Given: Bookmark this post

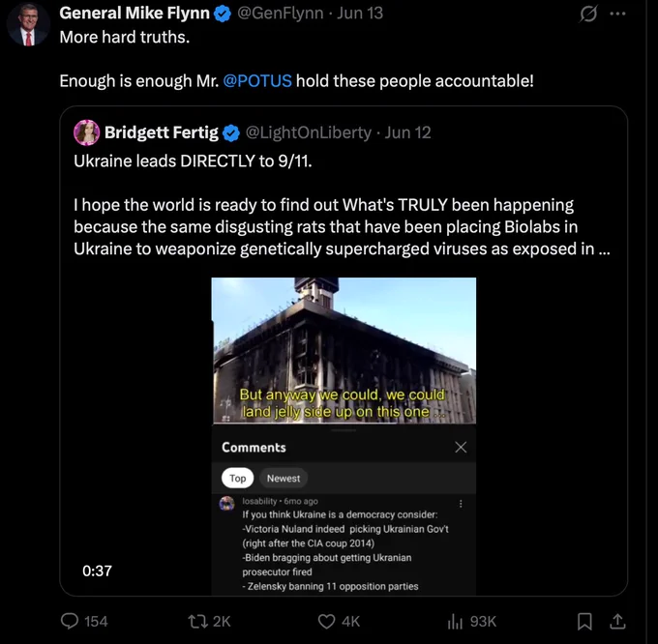Looking at the screenshot, I should 584,621.
